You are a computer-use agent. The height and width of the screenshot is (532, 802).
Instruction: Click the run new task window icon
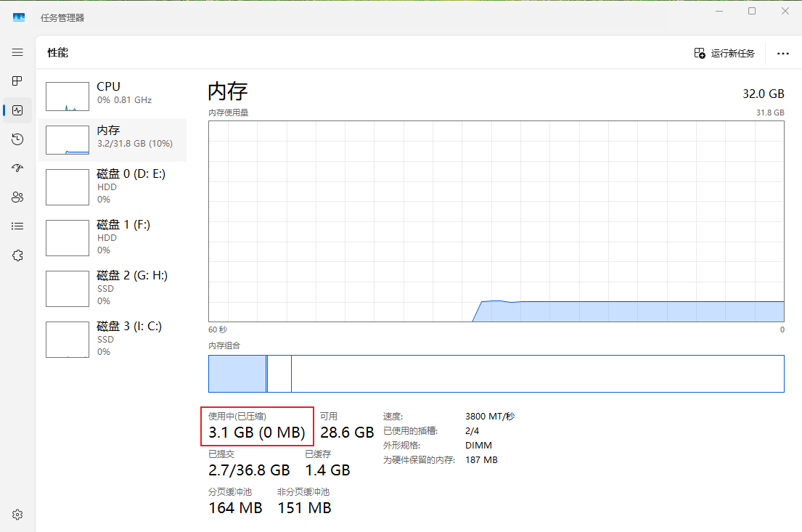tap(699, 53)
